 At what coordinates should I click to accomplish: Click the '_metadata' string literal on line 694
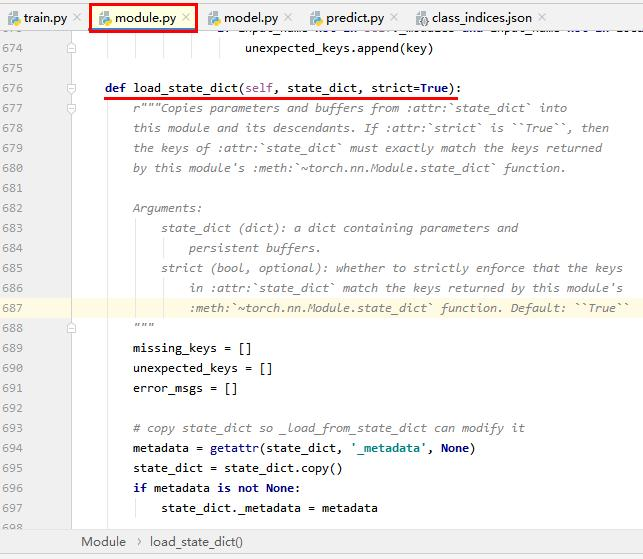click(x=388, y=448)
